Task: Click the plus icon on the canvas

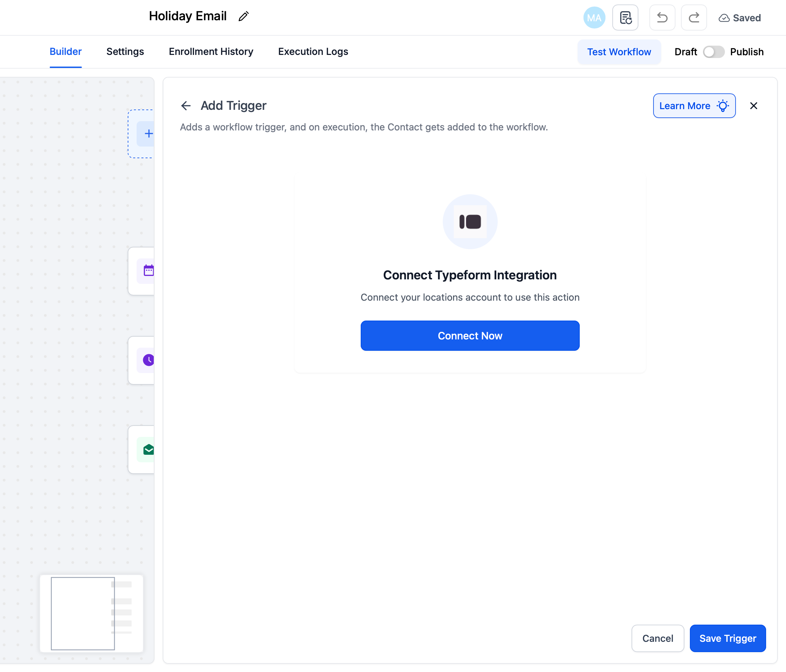Action: point(148,134)
